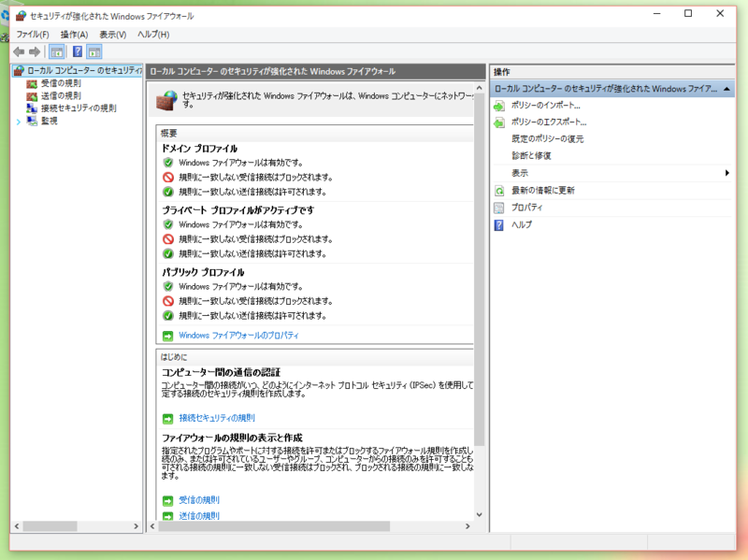
Task: Click tree pane scroll left arrow
Action: pyautogui.click(x=17, y=526)
